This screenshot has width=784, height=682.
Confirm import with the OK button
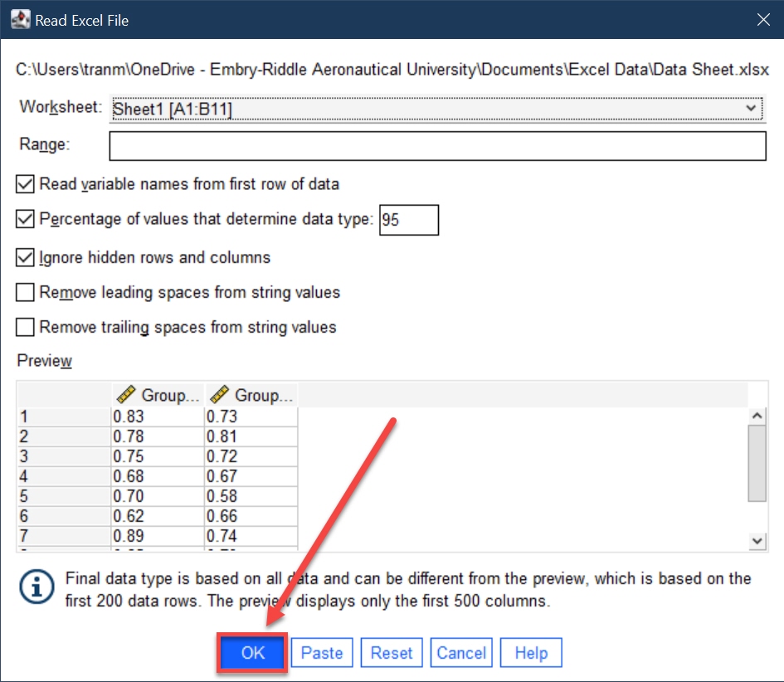pyautogui.click(x=252, y=652)
